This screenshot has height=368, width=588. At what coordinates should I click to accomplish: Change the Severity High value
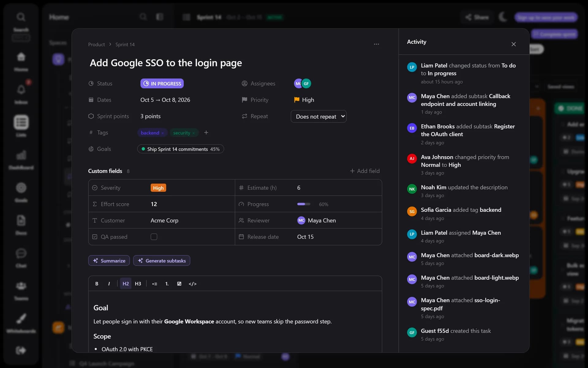pyautogui.click(x=158, y=188)
